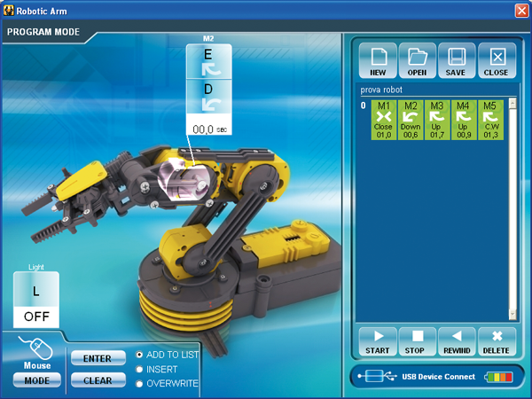Select the M2 Down step
This screenshot has width=532, height=399.
tap(411, 120)
